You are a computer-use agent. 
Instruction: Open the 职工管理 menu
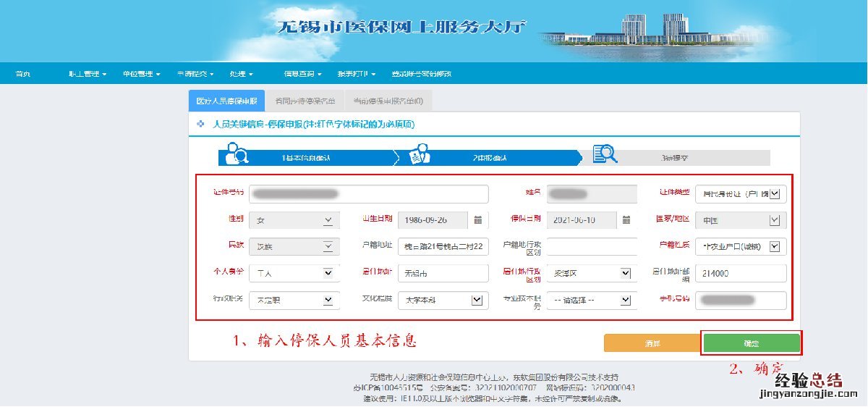(88, 74)
